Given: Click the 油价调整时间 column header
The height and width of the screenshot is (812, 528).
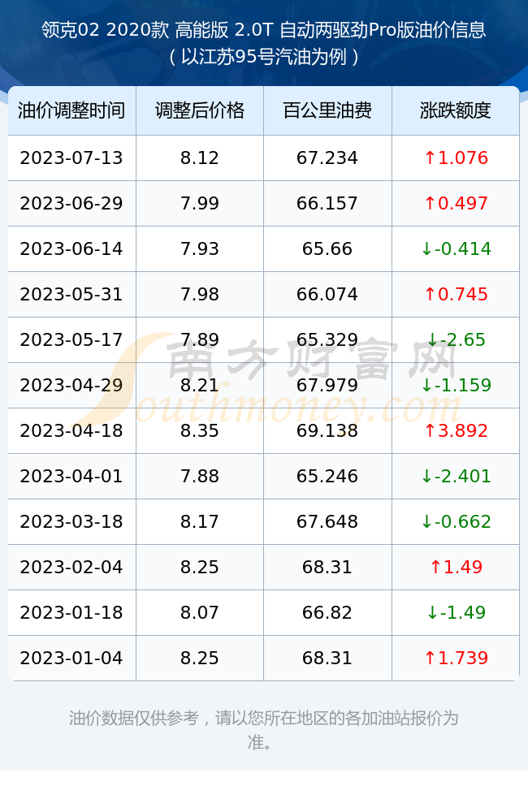Looking at the screenshot, I should (x=72, y=110).
